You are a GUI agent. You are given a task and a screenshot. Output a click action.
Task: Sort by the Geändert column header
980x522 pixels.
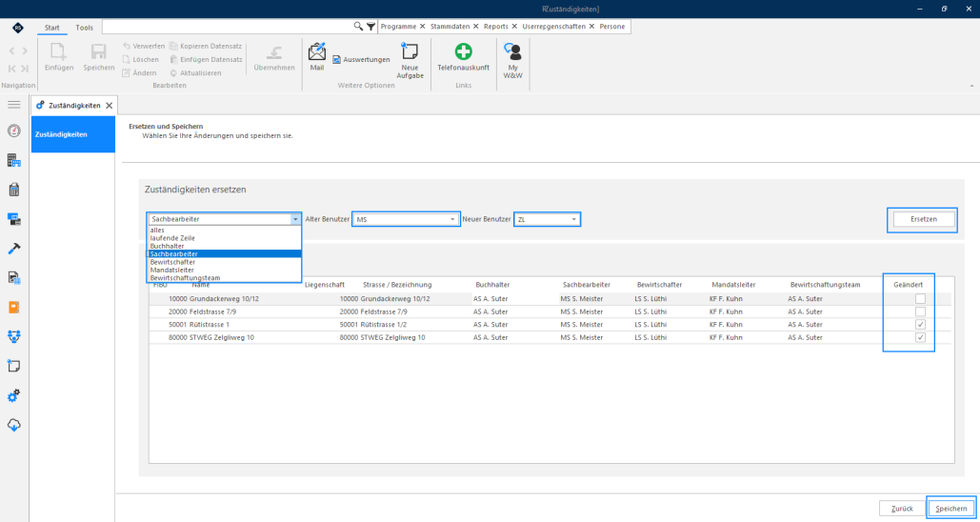(x=909, y=285)
